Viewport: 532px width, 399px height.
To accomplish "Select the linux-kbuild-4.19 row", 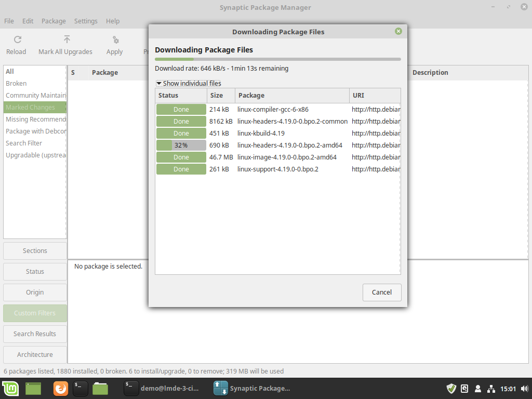I will coord(278,134).
